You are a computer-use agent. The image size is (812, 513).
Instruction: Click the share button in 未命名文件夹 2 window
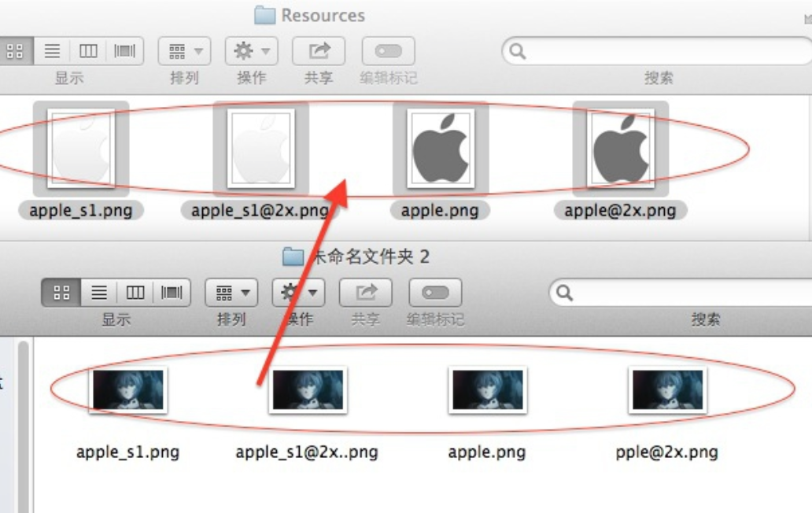(366, 293)
